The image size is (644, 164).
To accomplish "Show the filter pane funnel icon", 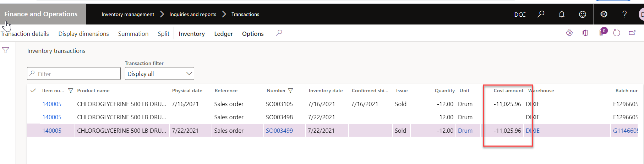I will point(6,50).
